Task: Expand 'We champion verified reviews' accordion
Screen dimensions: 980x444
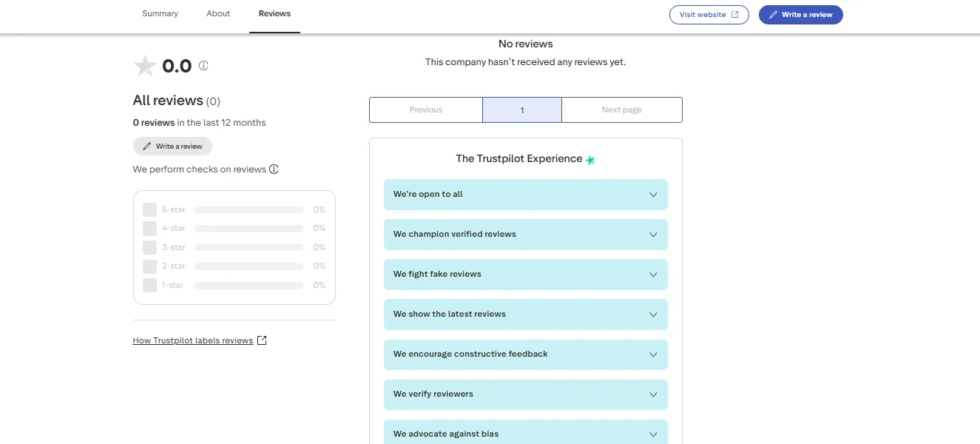Action: click(526, 235)
